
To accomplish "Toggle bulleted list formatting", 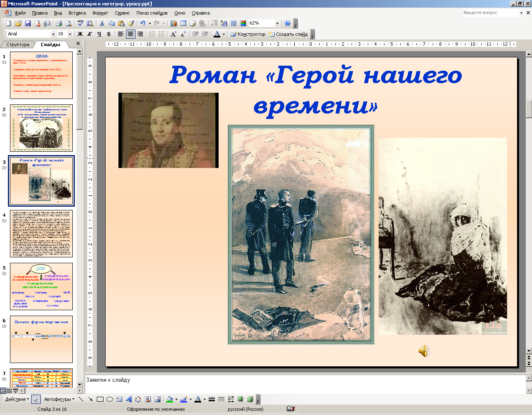I will pos(162,34).
